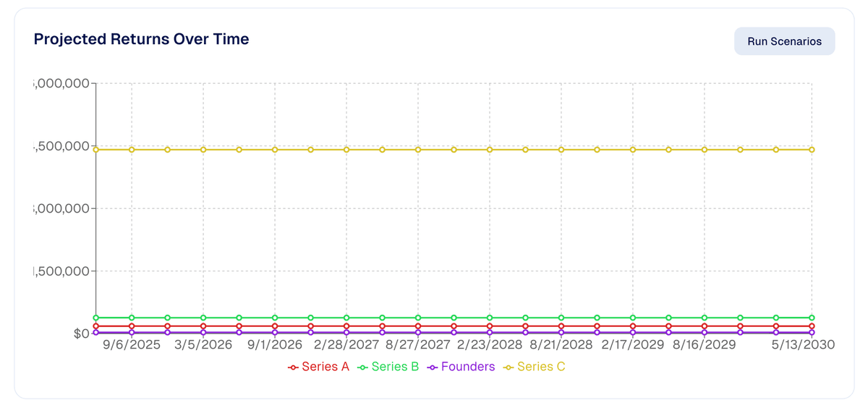Toggle the Series A legend text label
This screenshot has height=413, width=868.
[x=325, y=367]
